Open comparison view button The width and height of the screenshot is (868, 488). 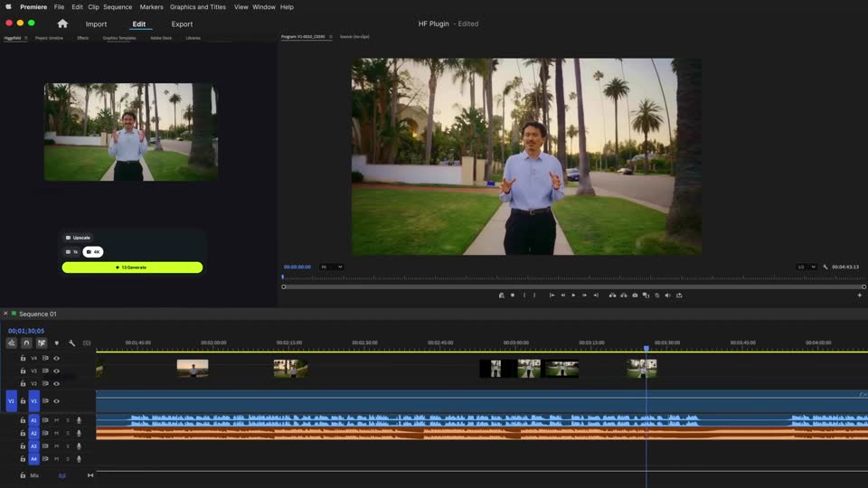646,296
